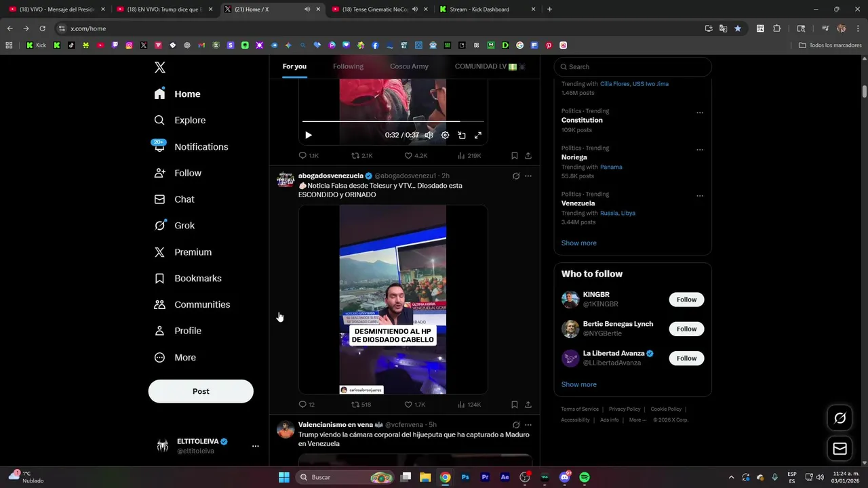Viewport: 868px width, 488px height.
Task: Seek on the top video progress bar
Action: [x=393, y=121]
